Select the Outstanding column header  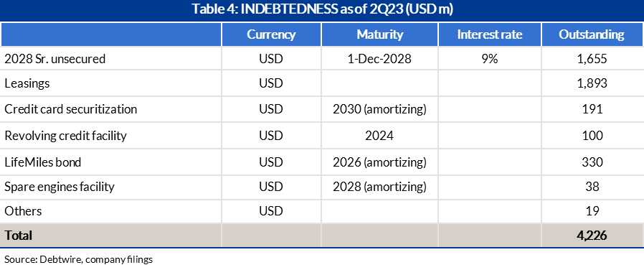tap(592, 34)
